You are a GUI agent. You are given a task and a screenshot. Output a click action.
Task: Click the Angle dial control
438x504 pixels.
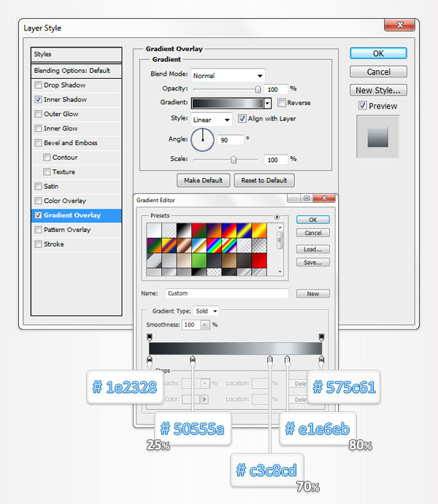coord(203,140)
